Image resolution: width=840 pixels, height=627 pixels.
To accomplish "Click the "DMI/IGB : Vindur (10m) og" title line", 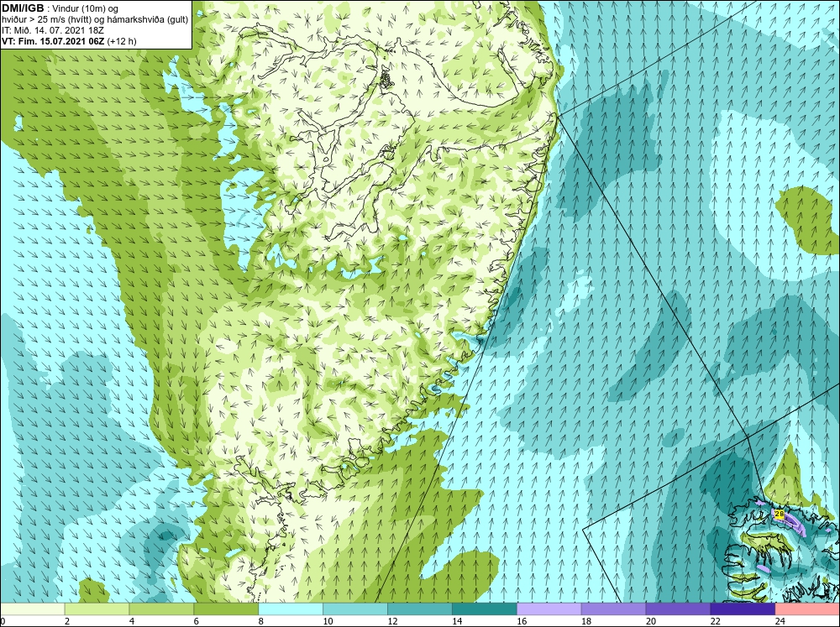I will click(60, 8).
